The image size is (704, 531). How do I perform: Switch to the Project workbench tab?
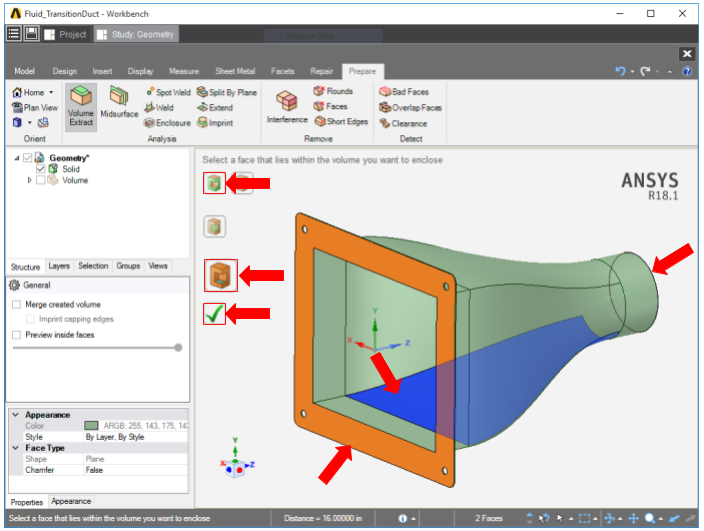coord(66,34)
